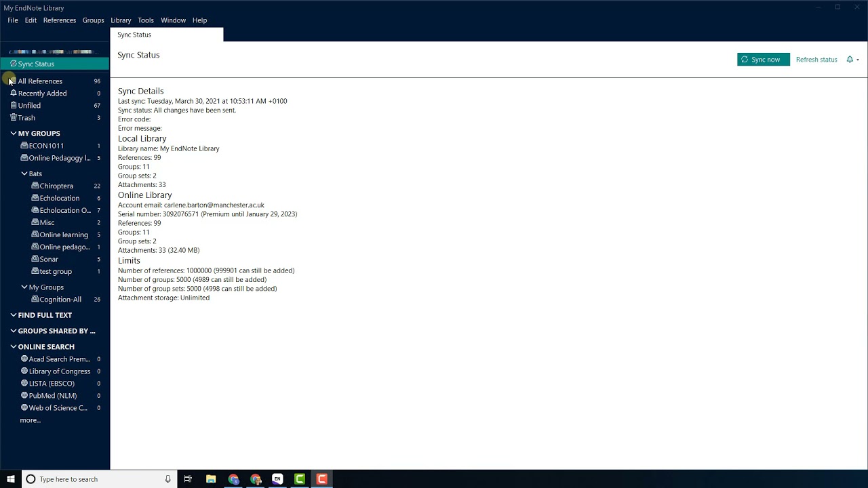This screenshot has height=488, width=868.
Task: Select the Library of Congress globe icon
Action: (x=24, y=371)
